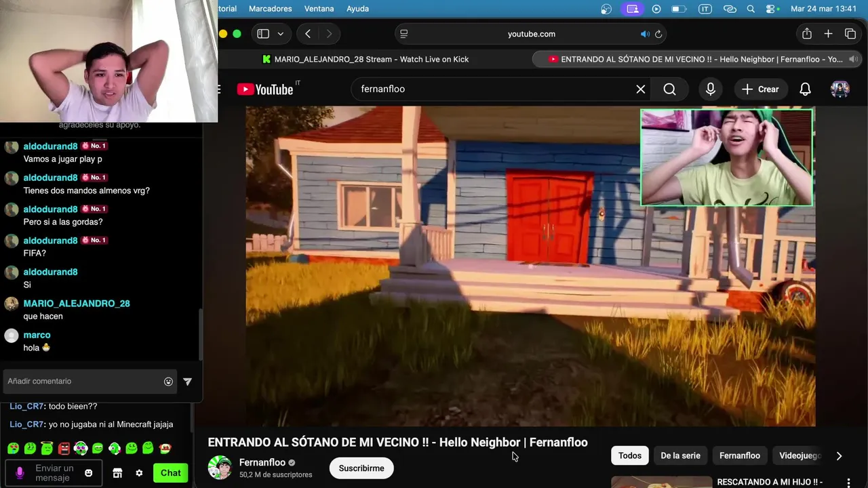Open the Ventana menu
Viewport: 868px width, 488px height.
tap(319, 9)
